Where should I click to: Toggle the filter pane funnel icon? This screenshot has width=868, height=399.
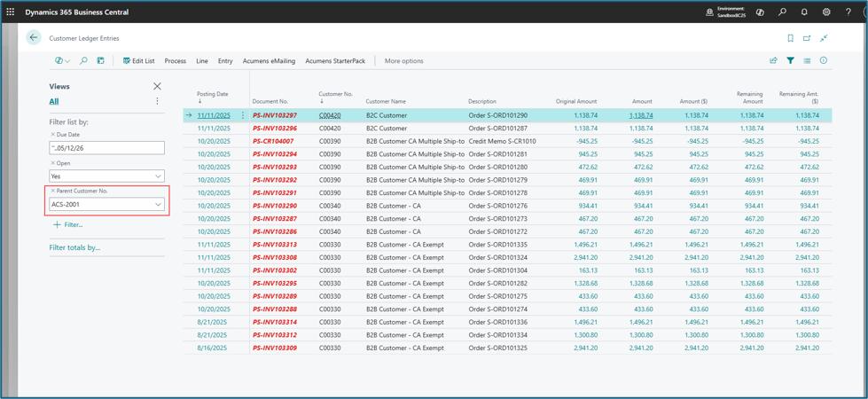tap(791, 61)
